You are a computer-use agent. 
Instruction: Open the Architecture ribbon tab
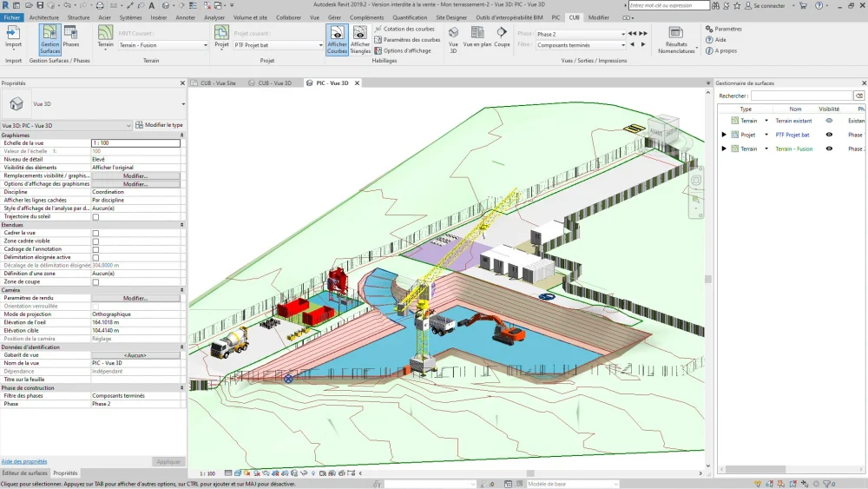click(x=43, y=17)
